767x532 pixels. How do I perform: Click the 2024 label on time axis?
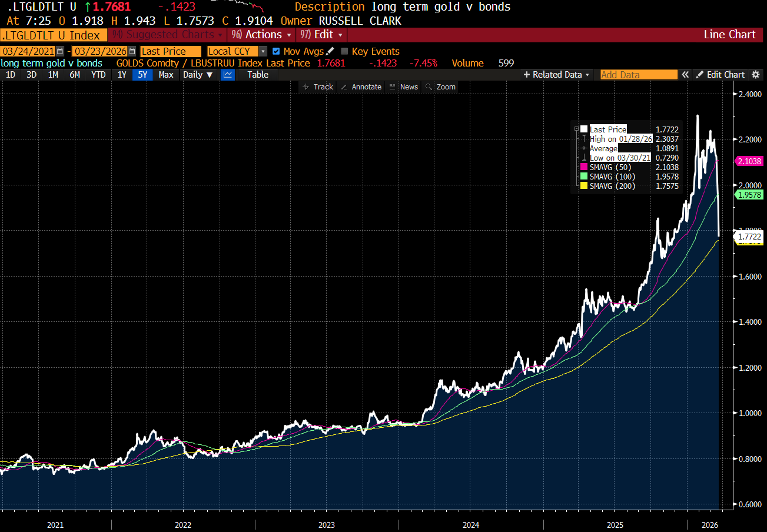click(x=470, y=524)
